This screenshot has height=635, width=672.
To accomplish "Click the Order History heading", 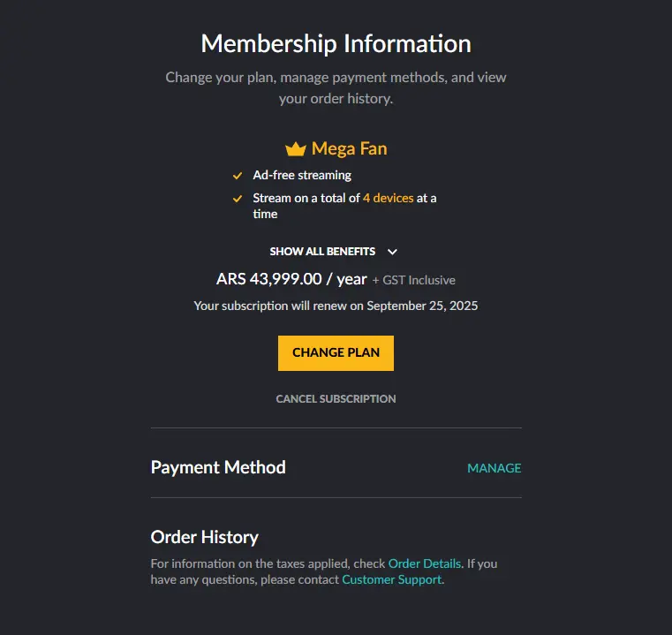I will 205,537.
